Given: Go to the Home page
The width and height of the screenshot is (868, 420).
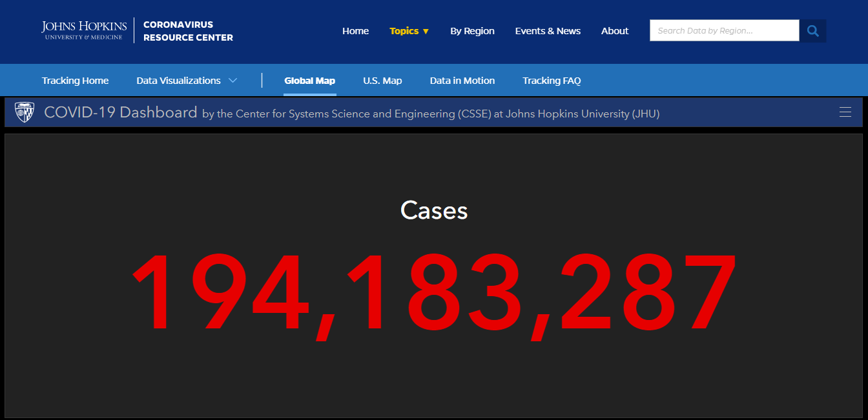Looking at the screenshot, I should tap(355, 31).
